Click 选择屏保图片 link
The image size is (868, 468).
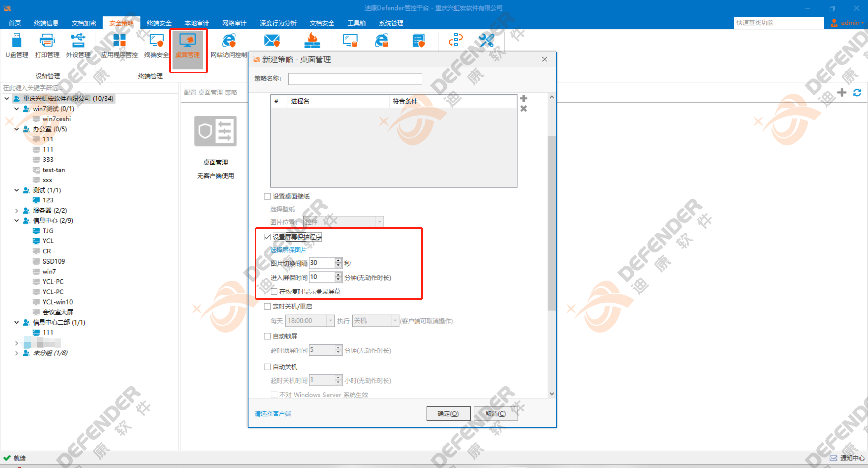(288, 250)
